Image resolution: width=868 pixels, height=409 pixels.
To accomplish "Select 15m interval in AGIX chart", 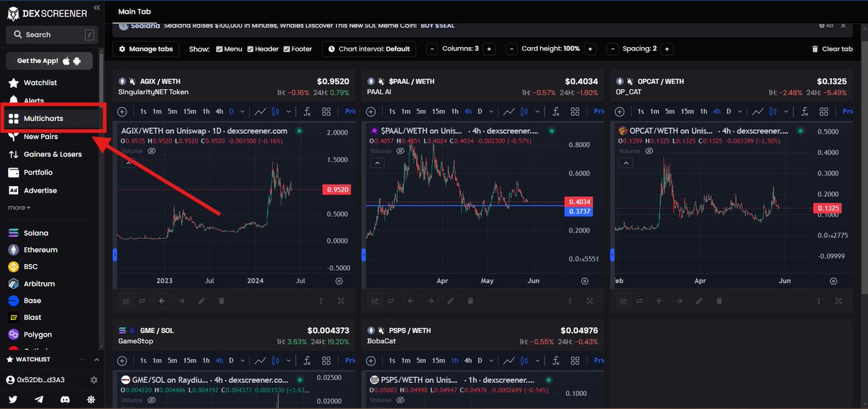I will point(190,111).
